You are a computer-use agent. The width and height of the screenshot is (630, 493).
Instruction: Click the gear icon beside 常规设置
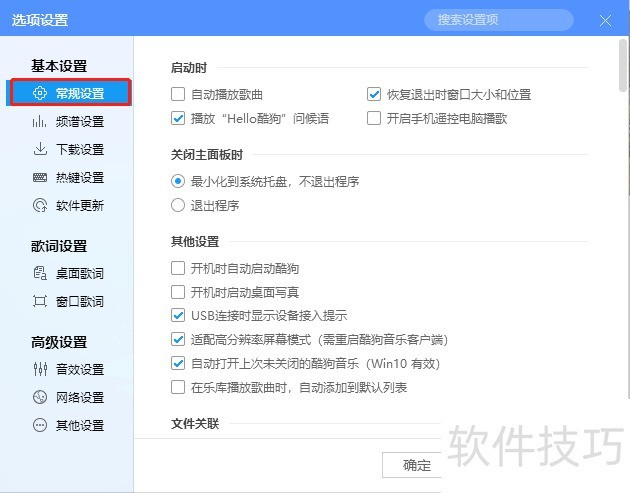click(x=40, y=93)
